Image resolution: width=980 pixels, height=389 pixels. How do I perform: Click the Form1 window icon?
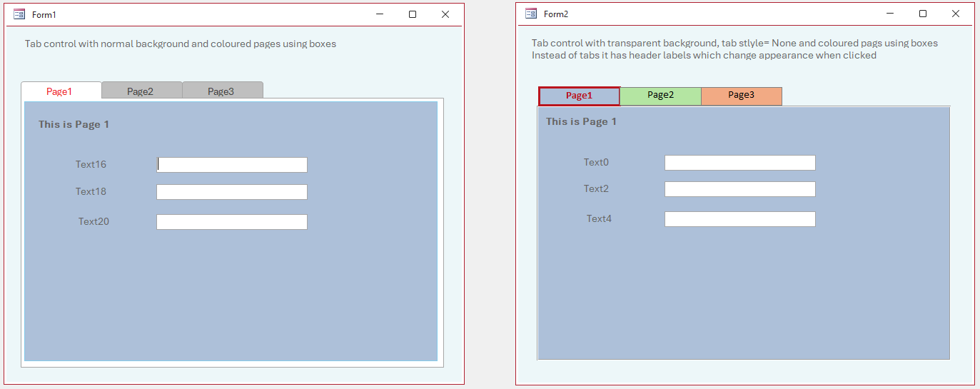pos(19,14)
